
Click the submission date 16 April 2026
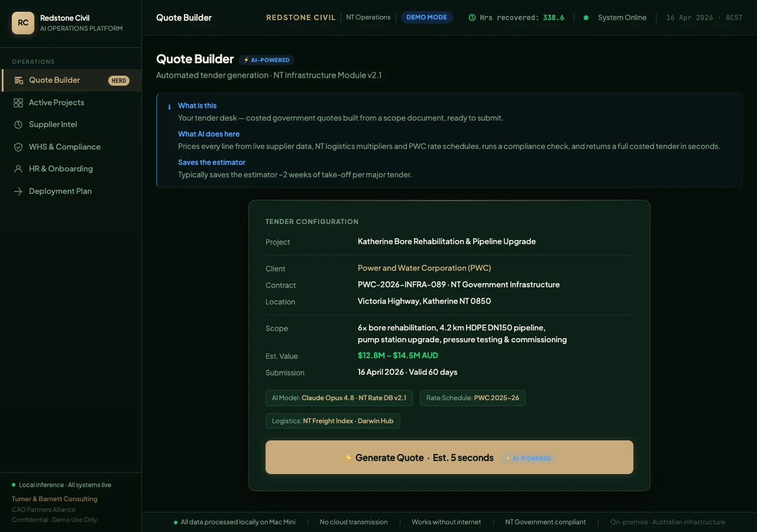(x=380, y=372)
